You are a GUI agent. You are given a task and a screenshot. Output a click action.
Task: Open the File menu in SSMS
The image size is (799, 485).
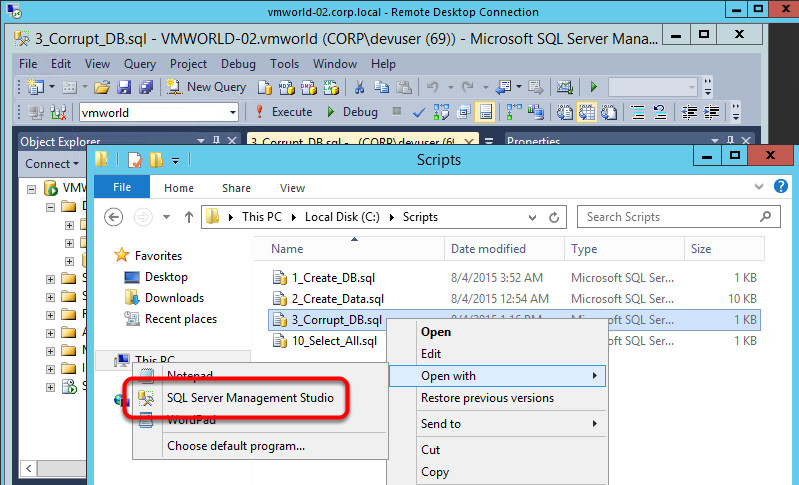pos(28,64)
